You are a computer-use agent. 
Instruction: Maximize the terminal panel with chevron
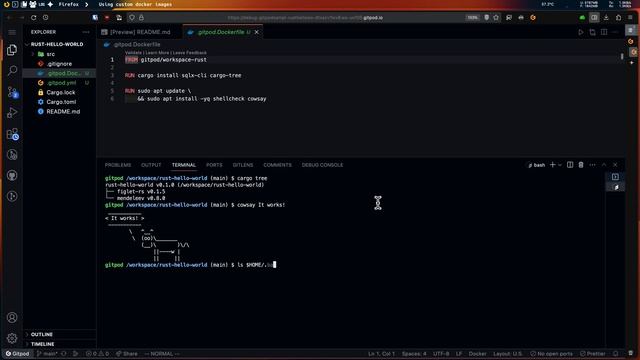pos(604,165)
